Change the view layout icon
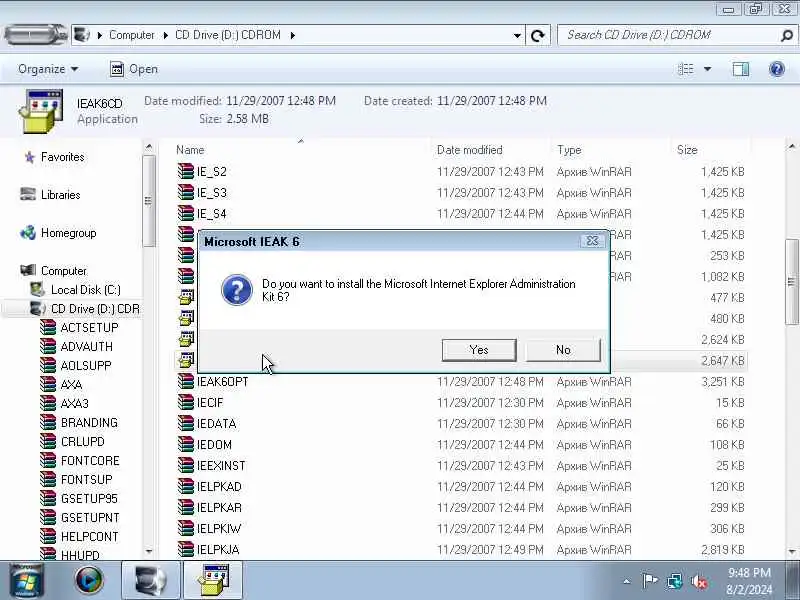Screen dimensions: 800x600 click(685, 69)
